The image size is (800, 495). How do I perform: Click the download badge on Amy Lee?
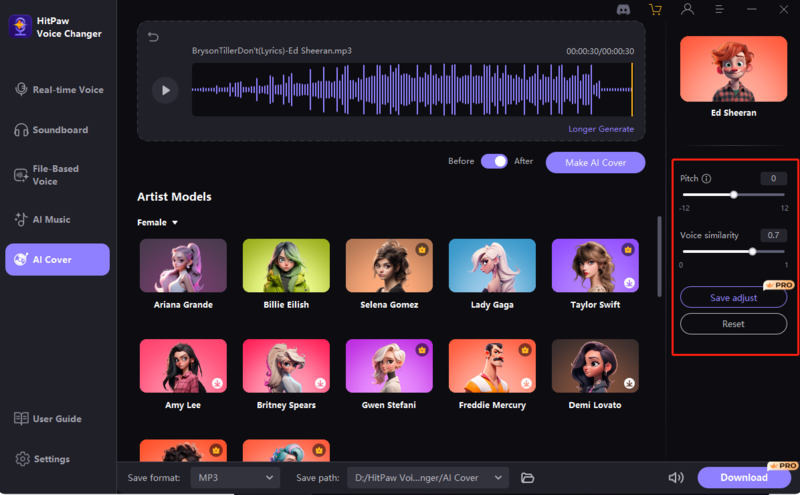pos(217,383)
